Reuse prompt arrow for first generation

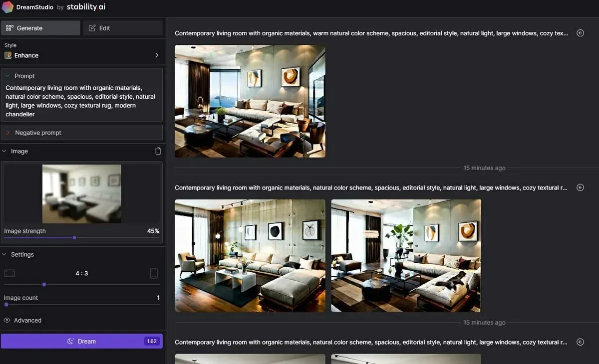(x=580, y=33)
